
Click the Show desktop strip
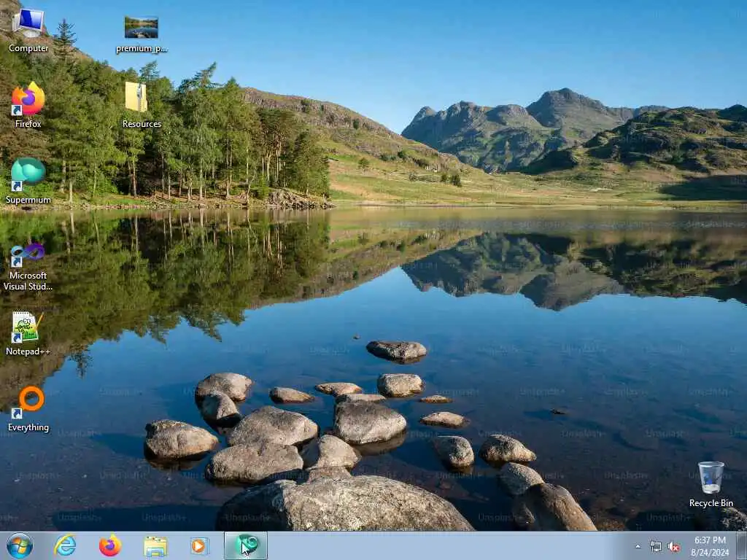(x=742, y=546)
